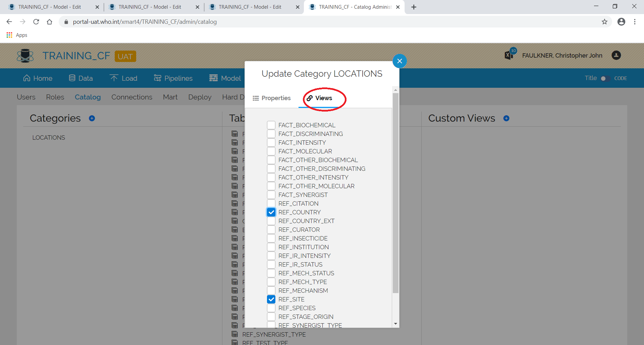Go back in the browser
Image resolution: width=644 pixels, height=345 pixels.
(9, 22)
